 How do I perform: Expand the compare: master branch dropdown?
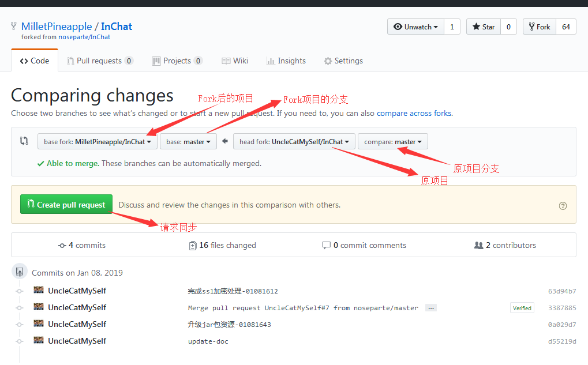click(x=392, y=142)
